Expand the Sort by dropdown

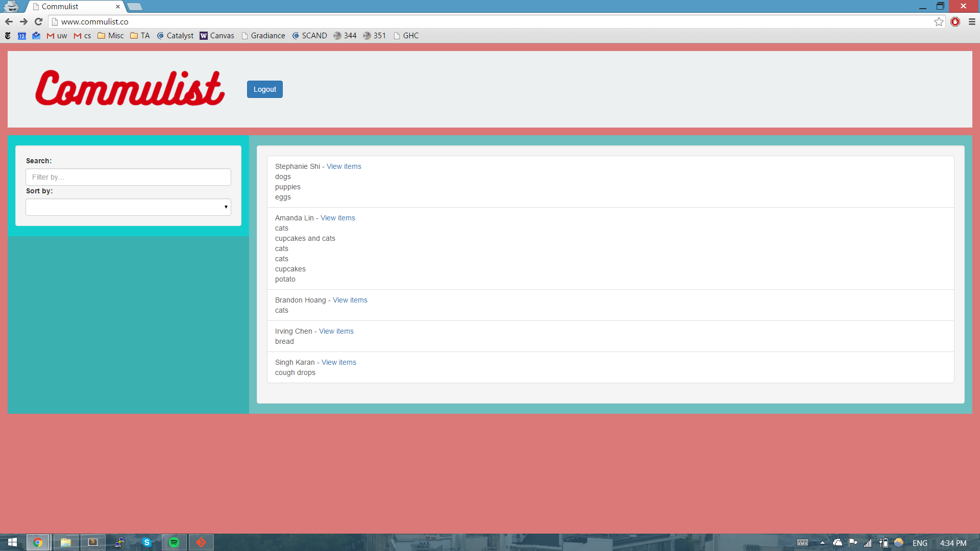128,207
